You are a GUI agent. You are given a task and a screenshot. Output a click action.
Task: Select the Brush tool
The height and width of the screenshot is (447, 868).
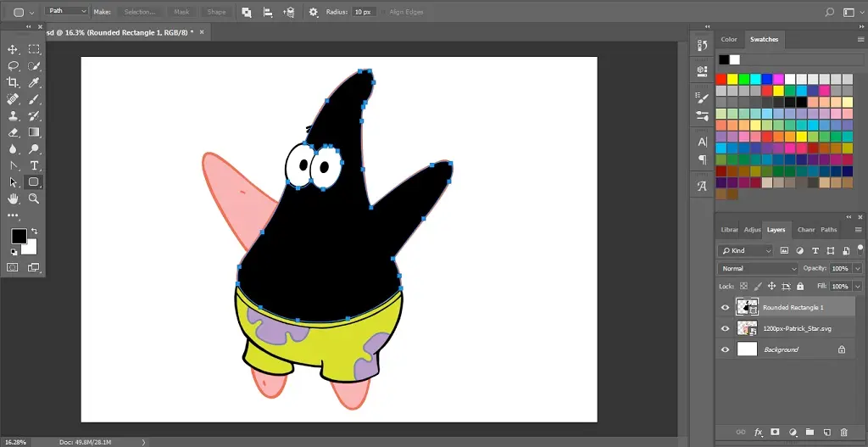(34, 99)
